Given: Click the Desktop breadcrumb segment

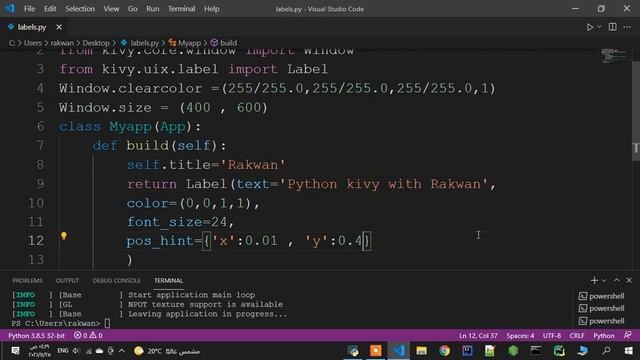Looking at the screenshot, I should tap(96, 43).
